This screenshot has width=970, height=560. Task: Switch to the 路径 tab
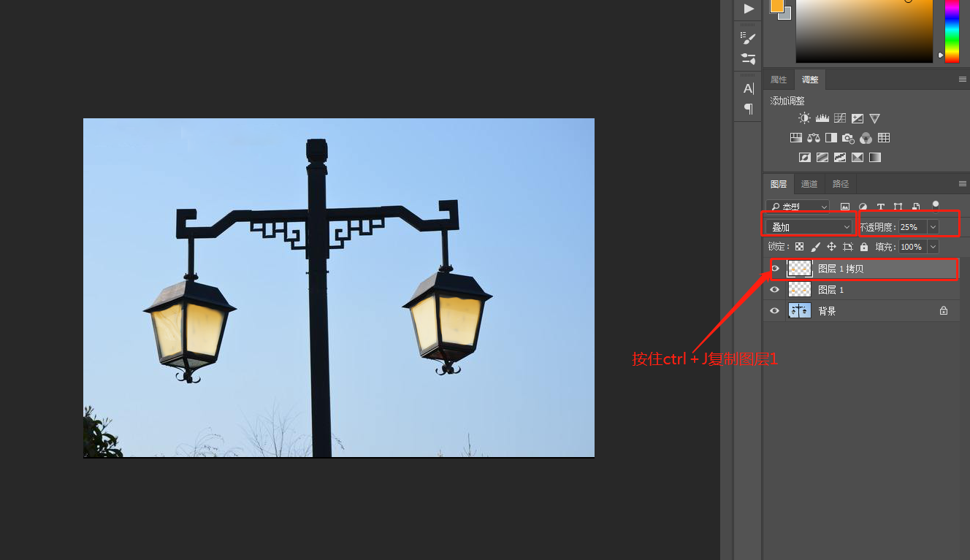click(841, 184)
